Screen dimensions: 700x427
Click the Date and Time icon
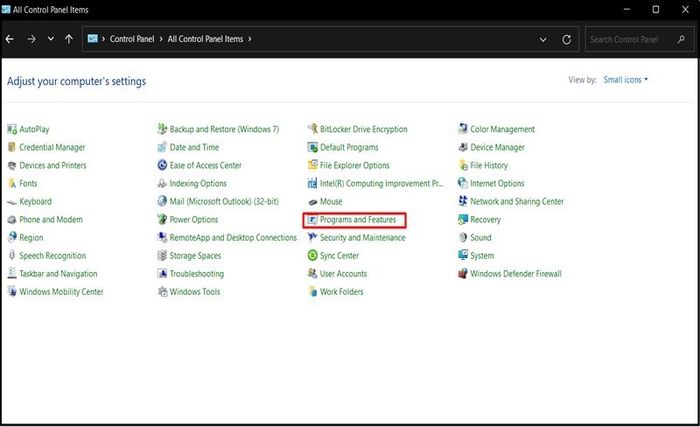162,147
